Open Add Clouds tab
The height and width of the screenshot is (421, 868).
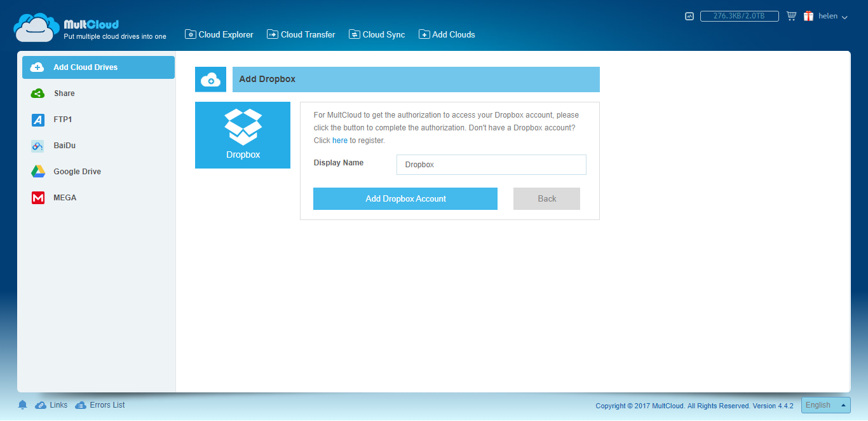(447, 34)
